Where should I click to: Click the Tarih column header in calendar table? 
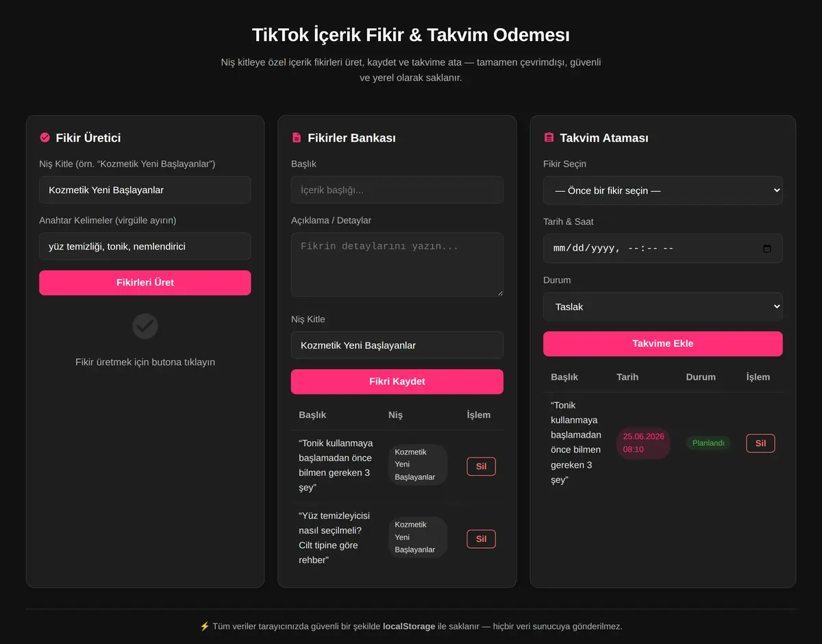[627, 377]
